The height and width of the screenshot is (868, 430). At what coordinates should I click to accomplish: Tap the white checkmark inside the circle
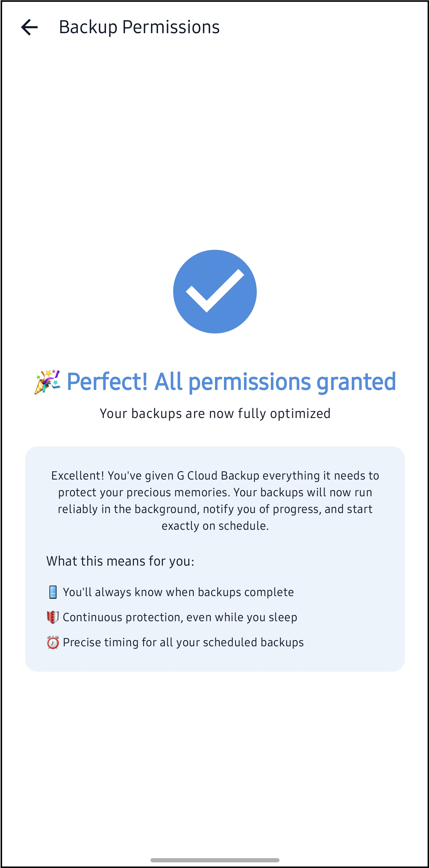(x=215, y=290)
